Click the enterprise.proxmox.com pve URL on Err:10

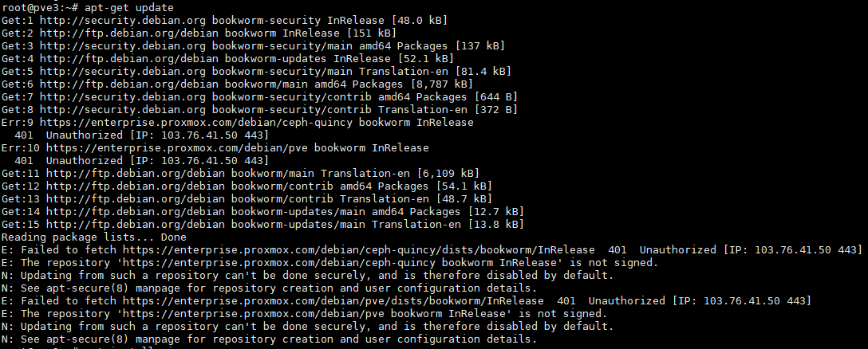point(177,147)
